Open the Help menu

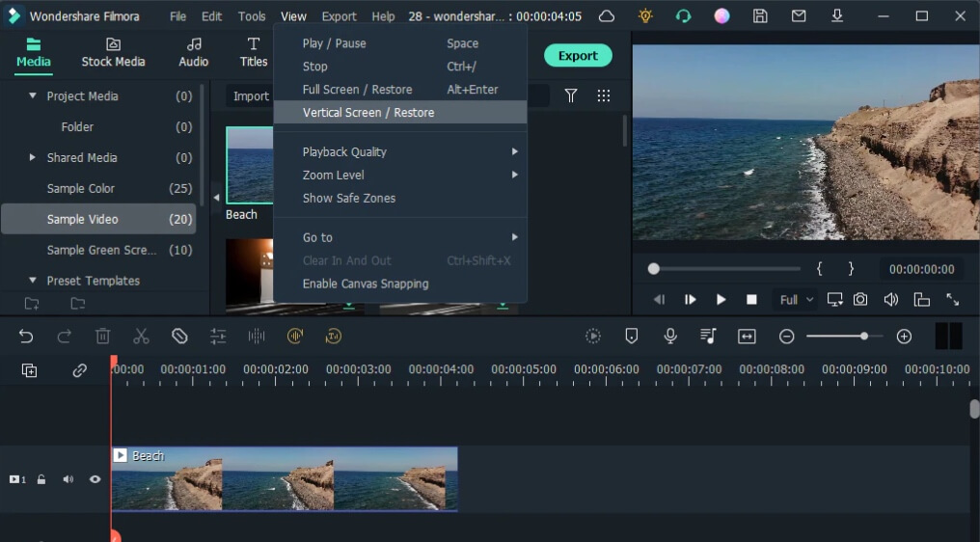tap(383, 16)
